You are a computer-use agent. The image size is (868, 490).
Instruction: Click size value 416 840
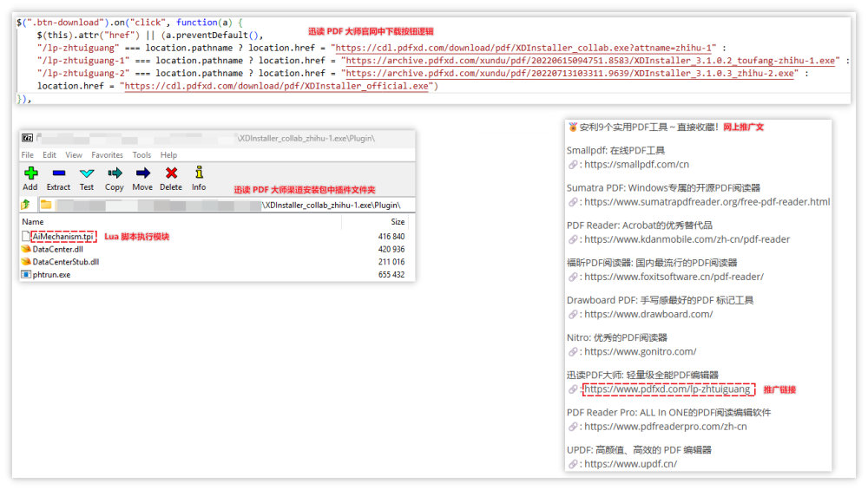(391, 237)
